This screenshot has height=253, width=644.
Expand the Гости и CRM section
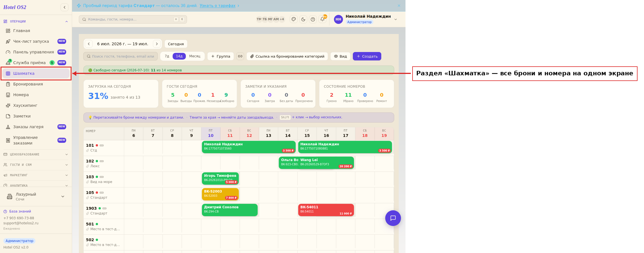tap(36, 165)
